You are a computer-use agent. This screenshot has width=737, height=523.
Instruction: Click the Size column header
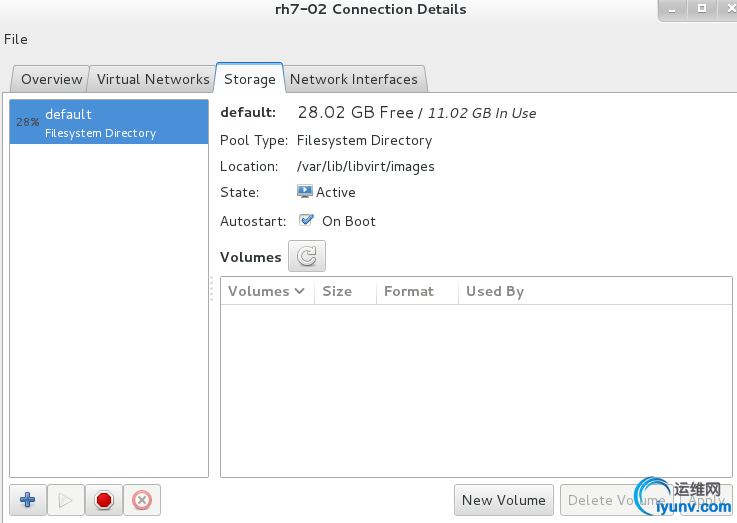[337, 291]
